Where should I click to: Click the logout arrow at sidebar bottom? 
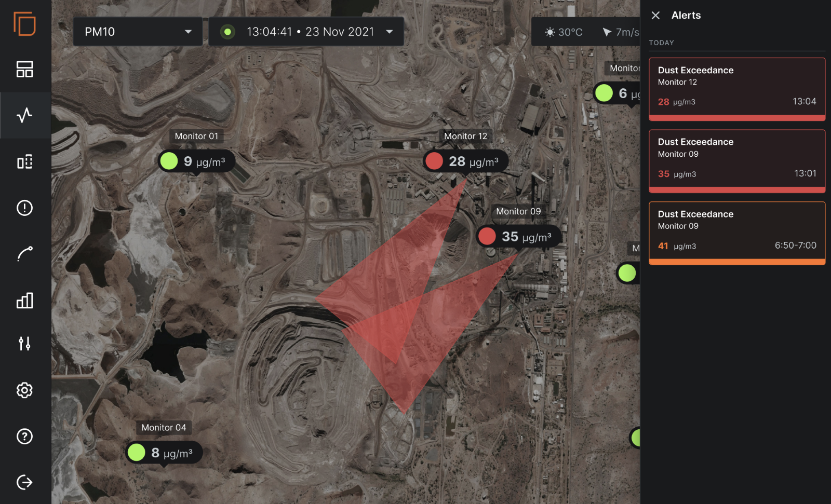click(24, 482)
